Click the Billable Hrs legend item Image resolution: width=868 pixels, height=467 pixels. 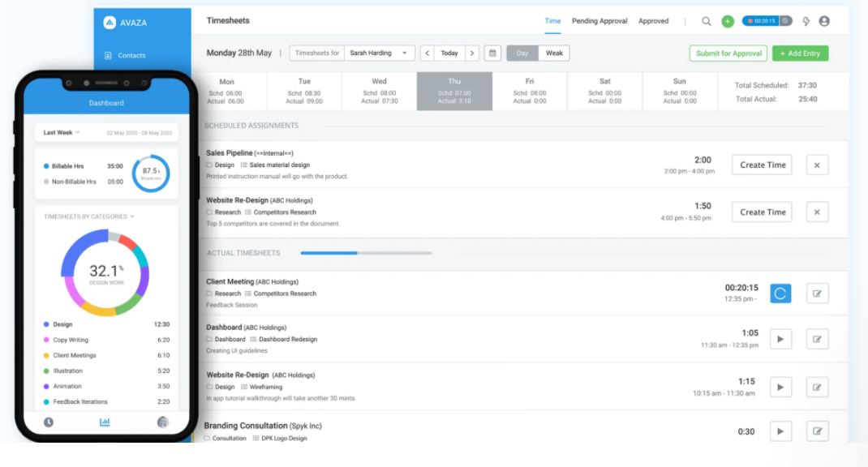[83, 166]
